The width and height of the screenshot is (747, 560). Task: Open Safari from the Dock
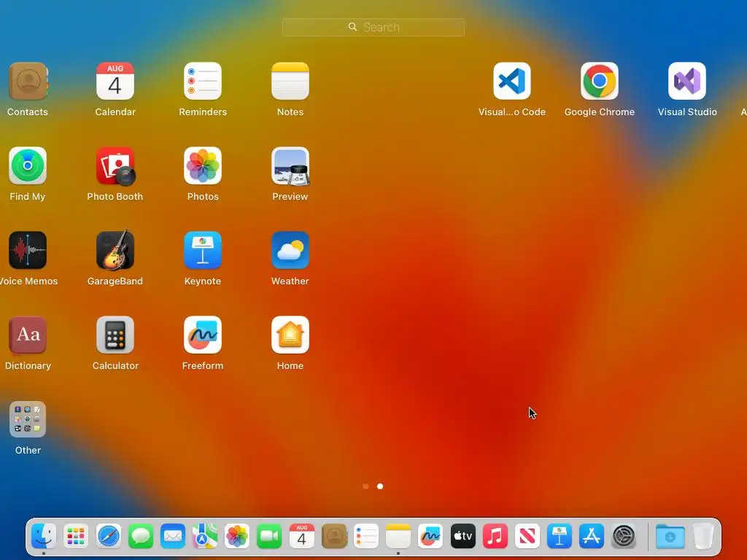pos(109,537)
